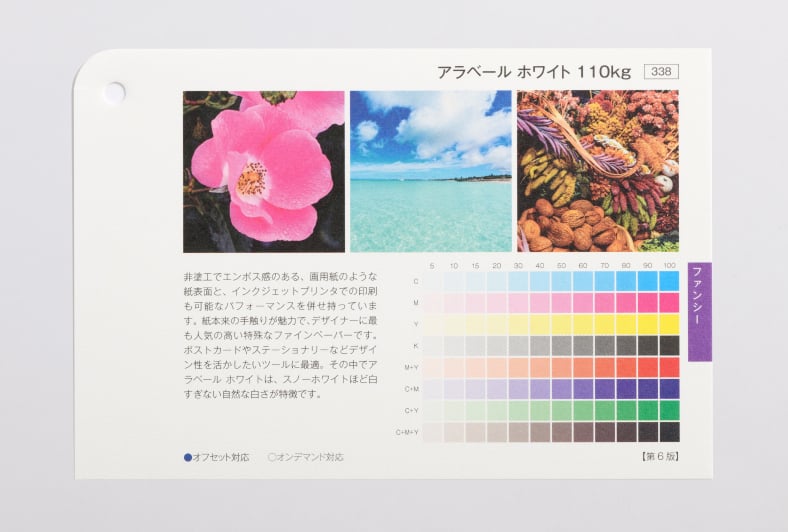788x532 pixels.
Task: Select the 100% green swatch in row C+Y
Action: coord(669,410)
